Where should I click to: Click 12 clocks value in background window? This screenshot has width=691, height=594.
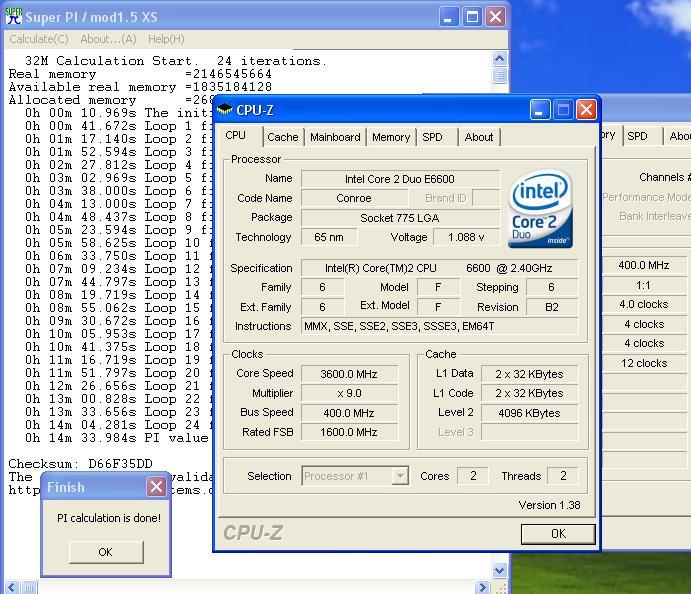click(x=644, y=364)
